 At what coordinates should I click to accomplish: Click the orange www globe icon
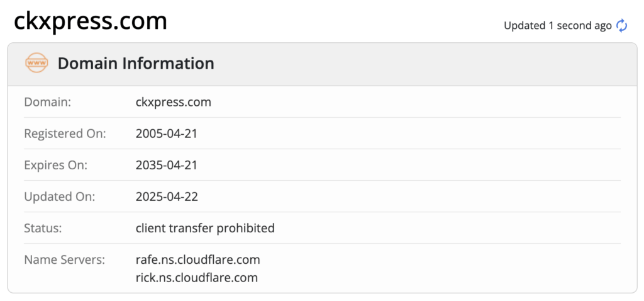tap(36, 63)
